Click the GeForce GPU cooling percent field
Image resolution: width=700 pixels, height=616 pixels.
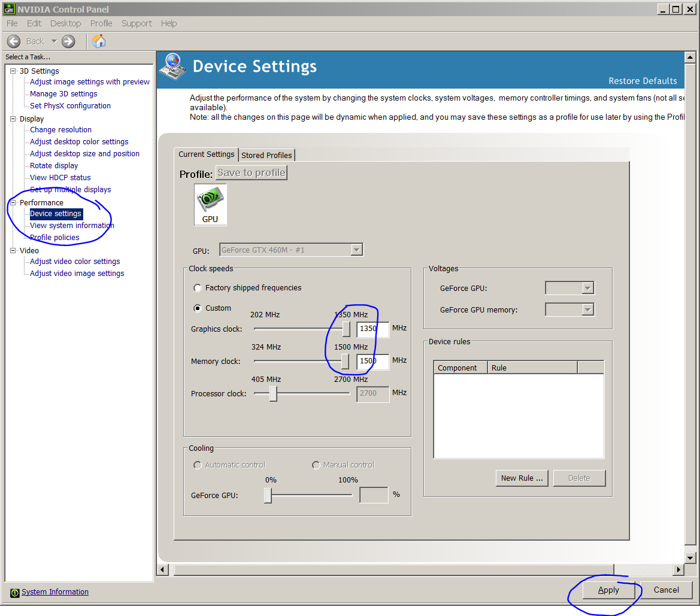click(374, 495)
